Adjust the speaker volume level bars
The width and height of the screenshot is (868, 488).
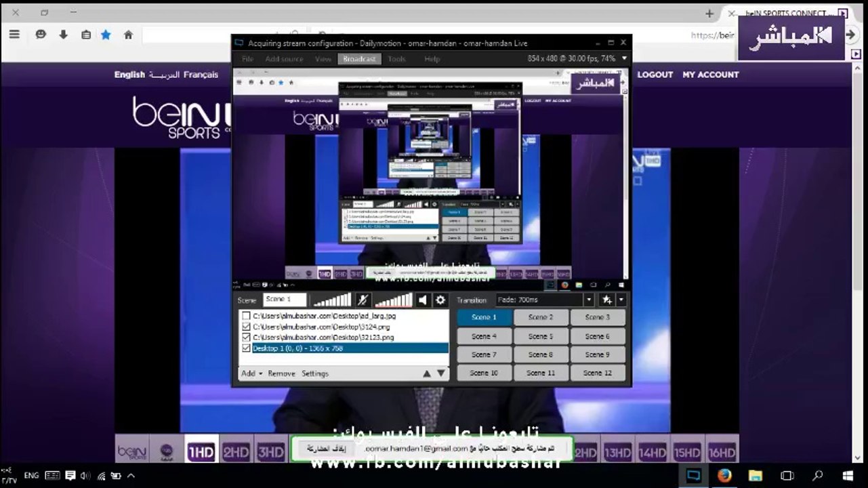click(393, 300)
